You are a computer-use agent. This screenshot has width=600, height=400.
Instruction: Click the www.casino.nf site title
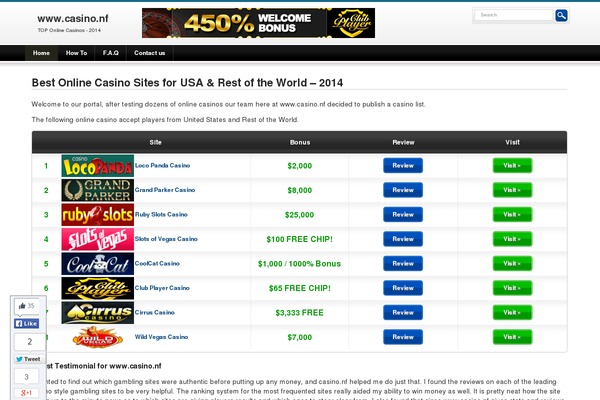(x=73, y=18)
